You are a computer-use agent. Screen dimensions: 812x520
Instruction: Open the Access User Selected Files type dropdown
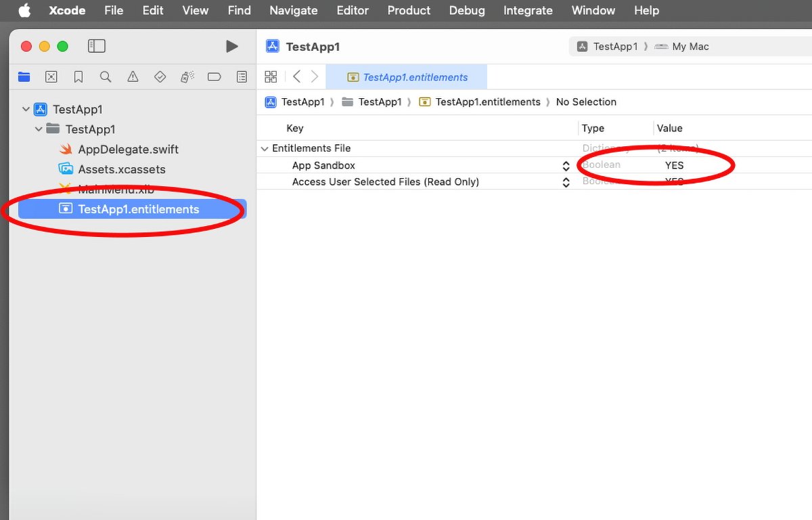coord(566,181)
